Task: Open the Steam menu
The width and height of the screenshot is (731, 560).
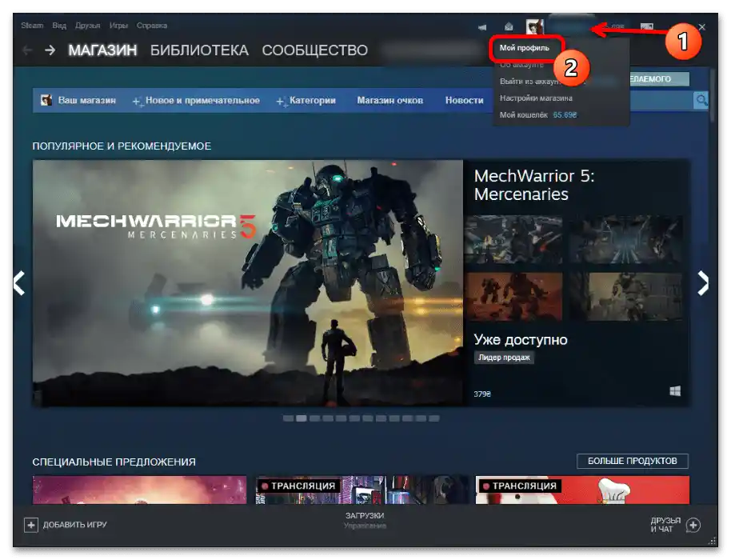Action: (x=32, y=25)
